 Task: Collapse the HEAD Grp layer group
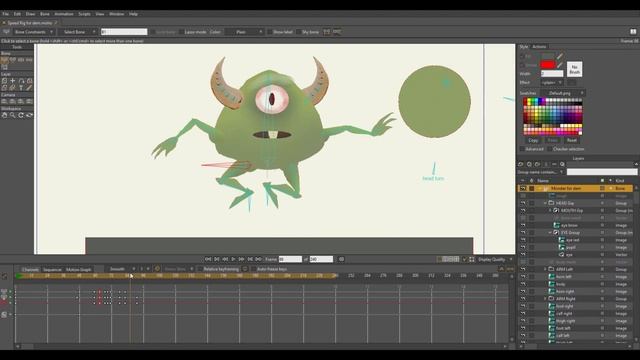(x=545, y=203)
